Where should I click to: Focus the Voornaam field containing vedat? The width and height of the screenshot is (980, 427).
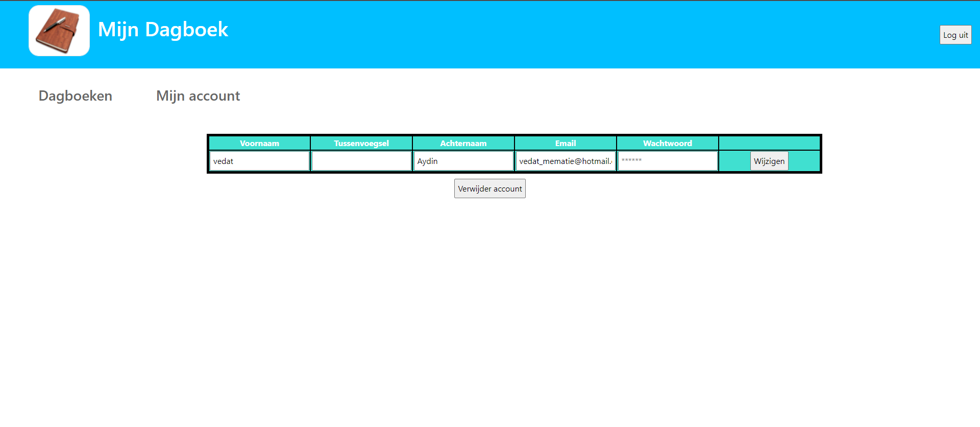tap(259, 161)
